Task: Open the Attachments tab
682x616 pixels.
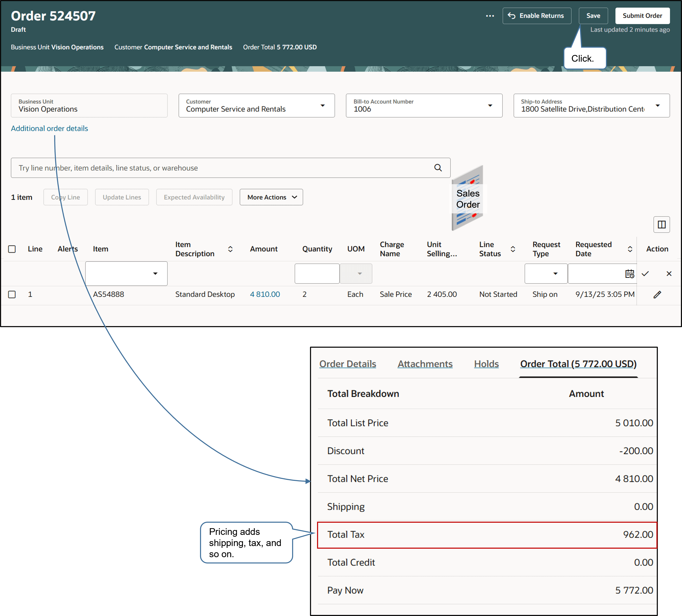Action: tap(425, 364)
